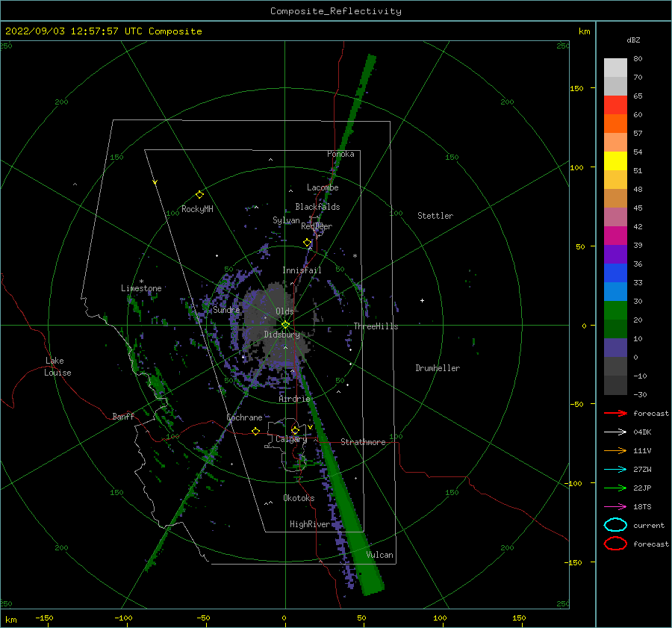Select the 'Innisfail' city label
The image size is (672, 628).
[302, 270]
